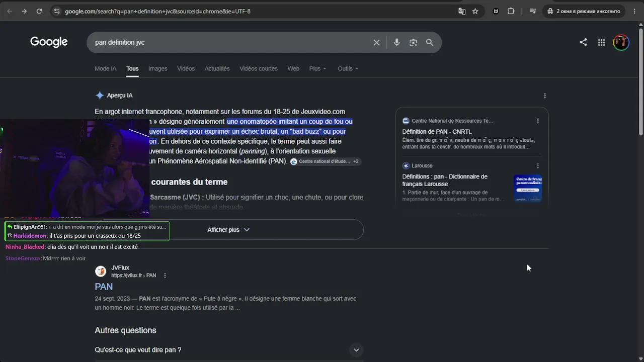Open the incognito windows indicator

(x=584, y=11)
